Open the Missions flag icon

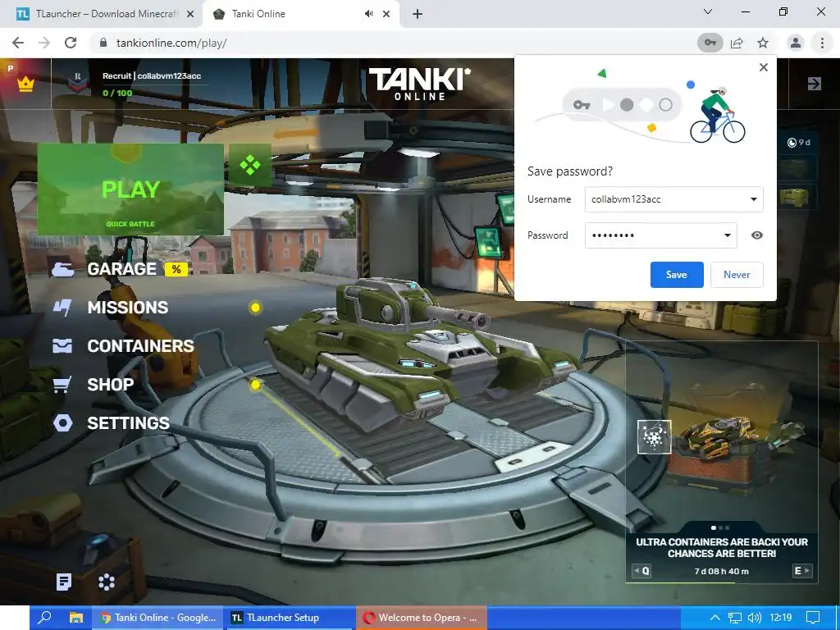(x=62, y=308)
